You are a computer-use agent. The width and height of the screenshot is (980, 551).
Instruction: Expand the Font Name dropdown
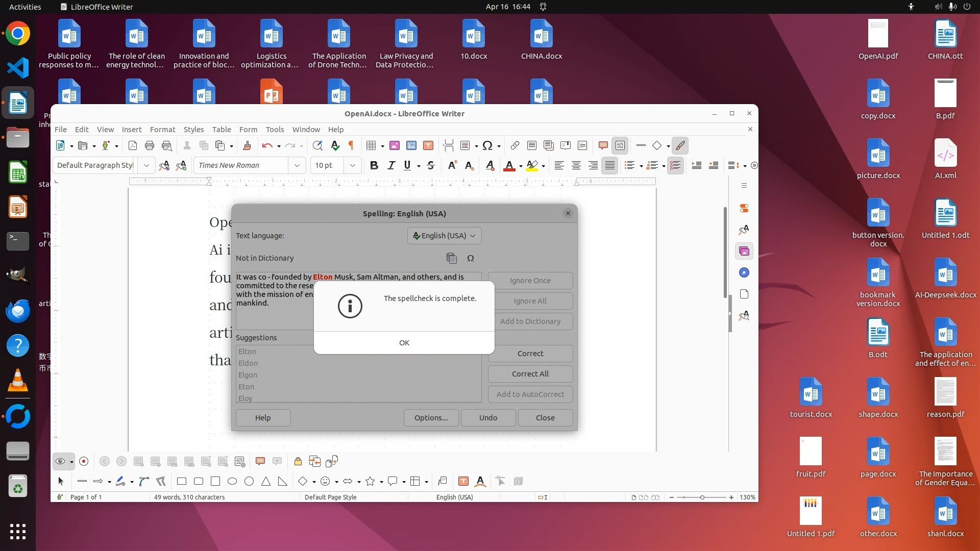pos(297,165)
